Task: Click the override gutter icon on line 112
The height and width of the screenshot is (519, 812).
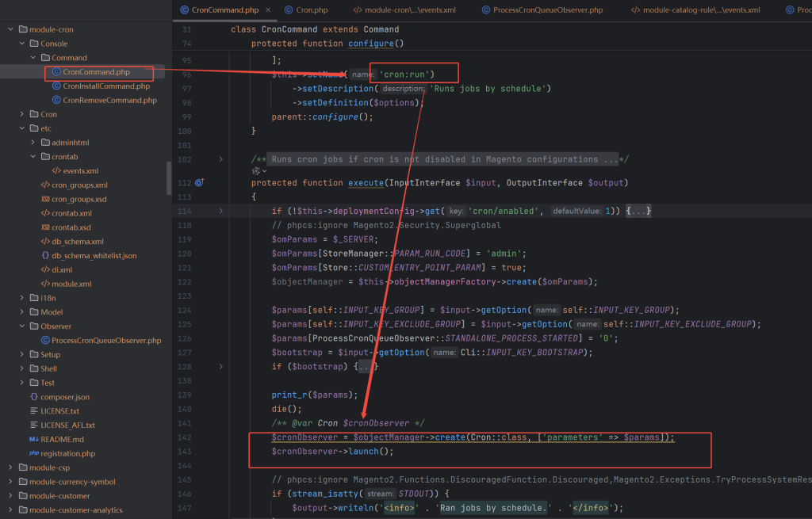Action: point(199,182)
